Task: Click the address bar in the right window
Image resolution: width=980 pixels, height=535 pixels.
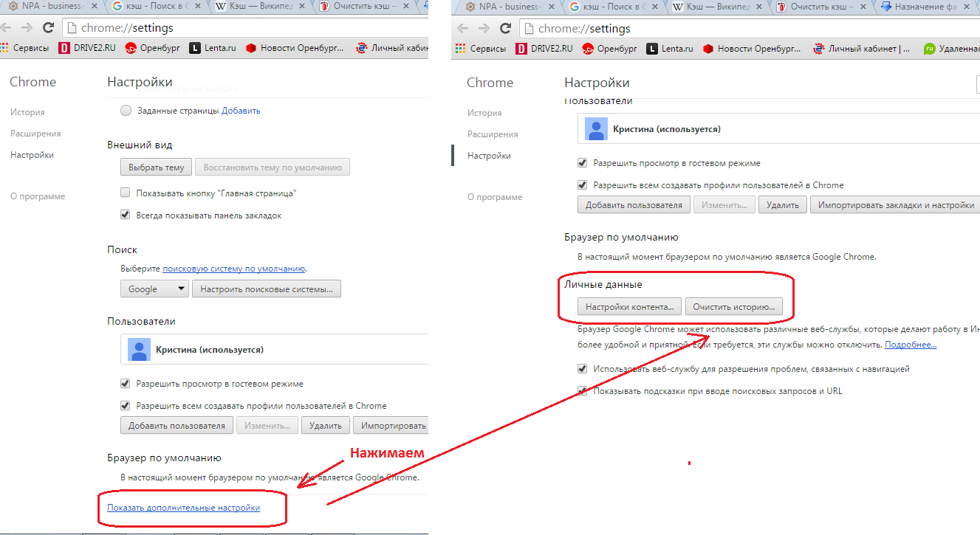Action: pos(739,29)
